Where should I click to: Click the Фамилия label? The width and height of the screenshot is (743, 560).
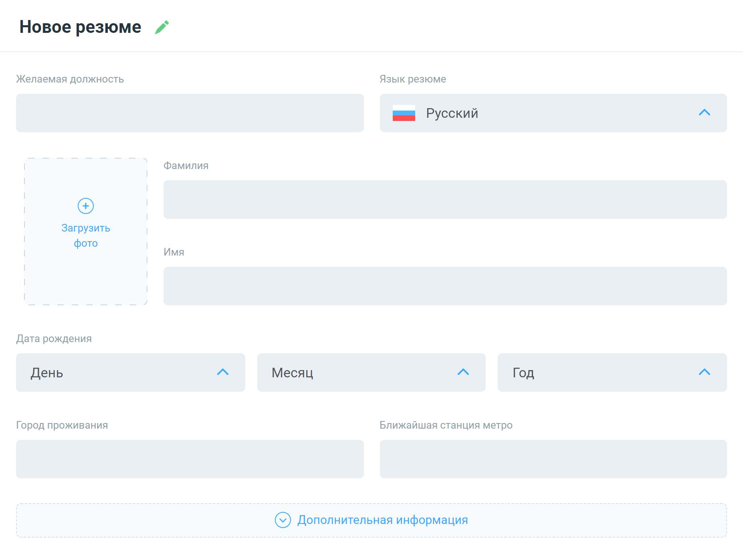pos(186,165)
